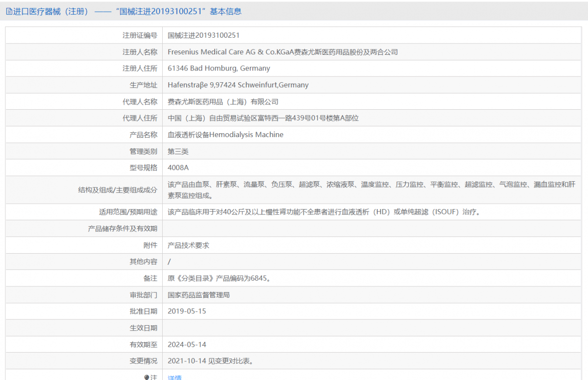Select product name 血液透析设备Hemodialysis Machine
Image resolution: width=588 pixels, height=380 pixels.
coord(225,135)
